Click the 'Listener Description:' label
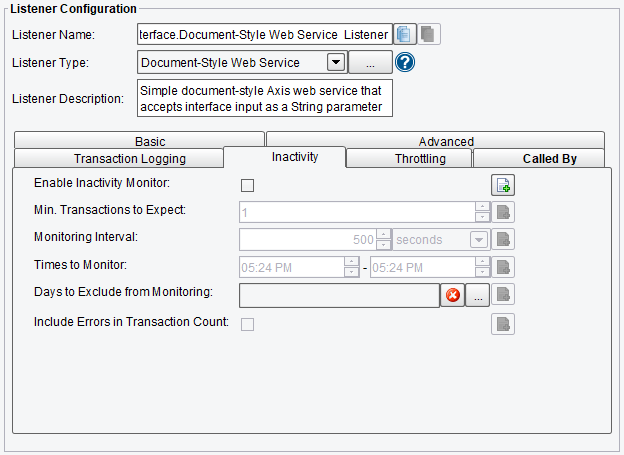The image size is (624, 455). 68,99
